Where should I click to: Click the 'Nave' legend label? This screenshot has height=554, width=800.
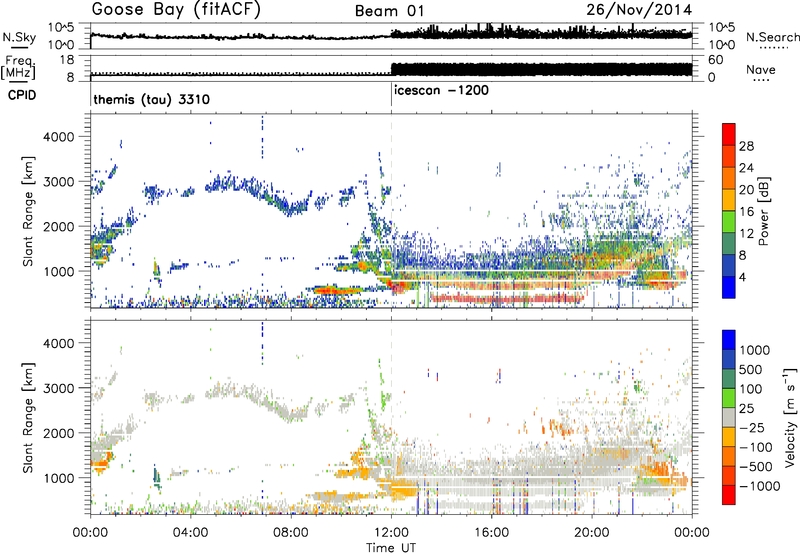click(761, 69)
